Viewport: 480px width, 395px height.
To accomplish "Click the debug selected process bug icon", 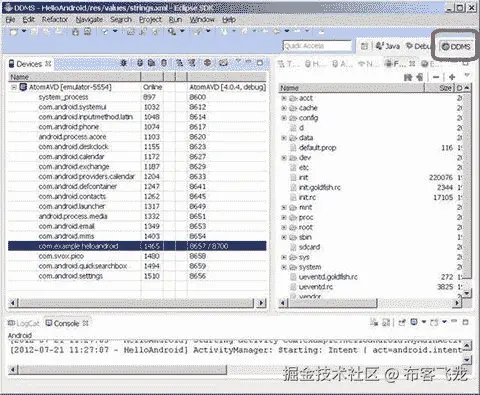I will 124,63.
